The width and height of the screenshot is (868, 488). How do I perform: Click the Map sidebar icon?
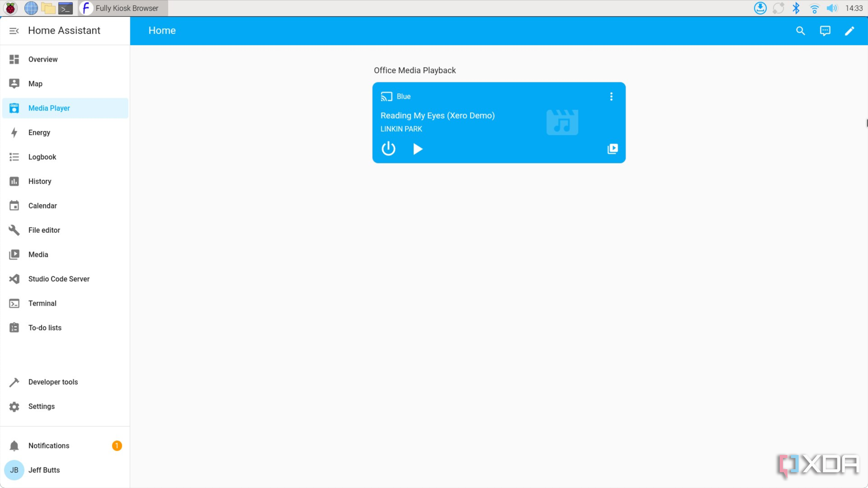coord(14,84)
